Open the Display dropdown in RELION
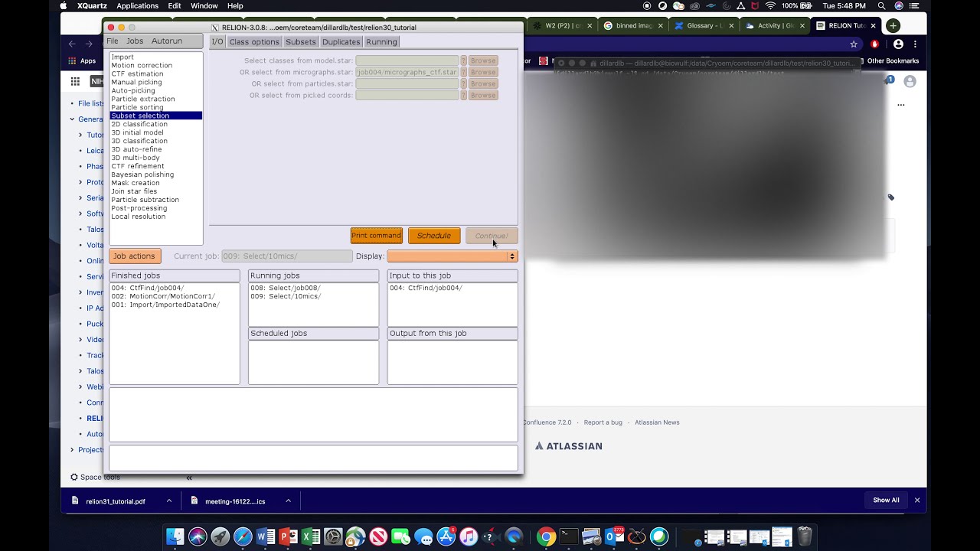Image resolution: width=980 pixels, height=551 pixels. pyautogui.click(x=452, y=256)
